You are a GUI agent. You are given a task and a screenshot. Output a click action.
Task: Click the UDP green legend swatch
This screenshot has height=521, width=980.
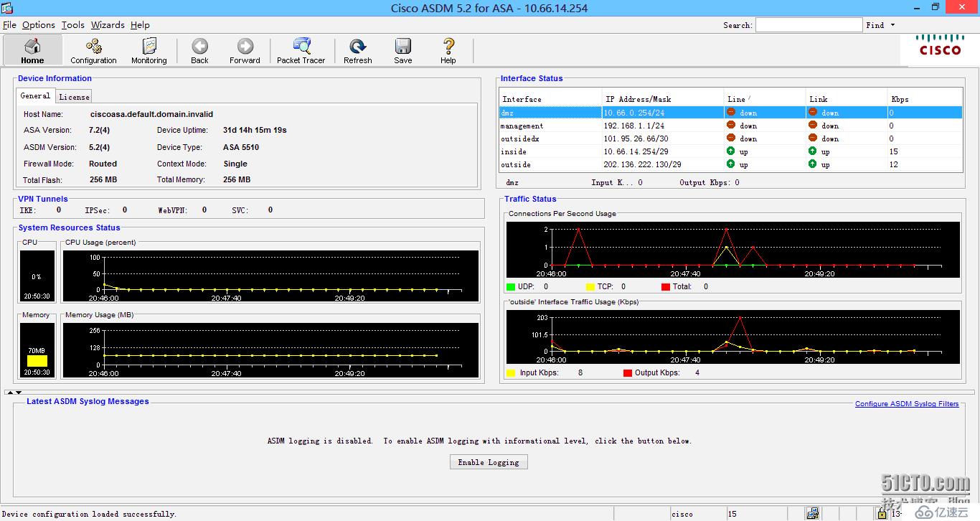(511, 287)
